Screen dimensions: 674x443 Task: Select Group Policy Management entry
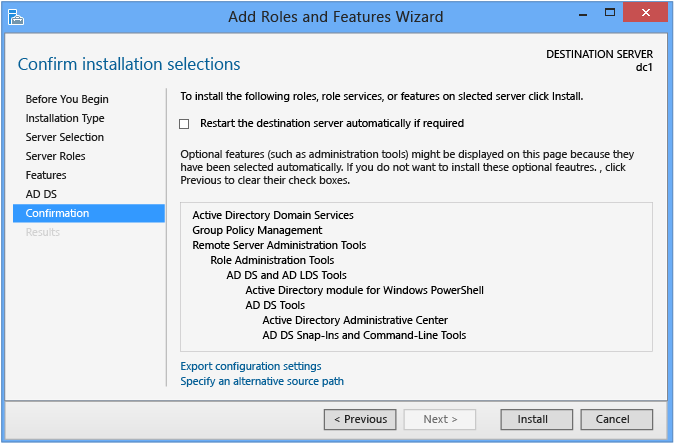257,230
